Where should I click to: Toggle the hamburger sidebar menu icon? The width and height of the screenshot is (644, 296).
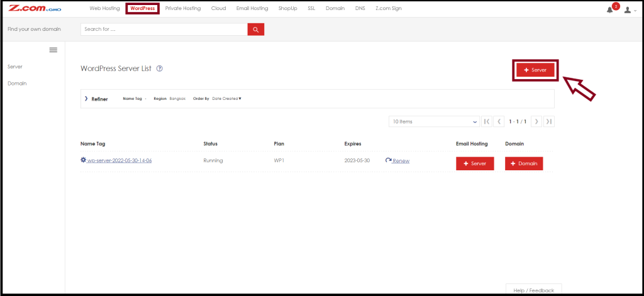tap(53, 50)
